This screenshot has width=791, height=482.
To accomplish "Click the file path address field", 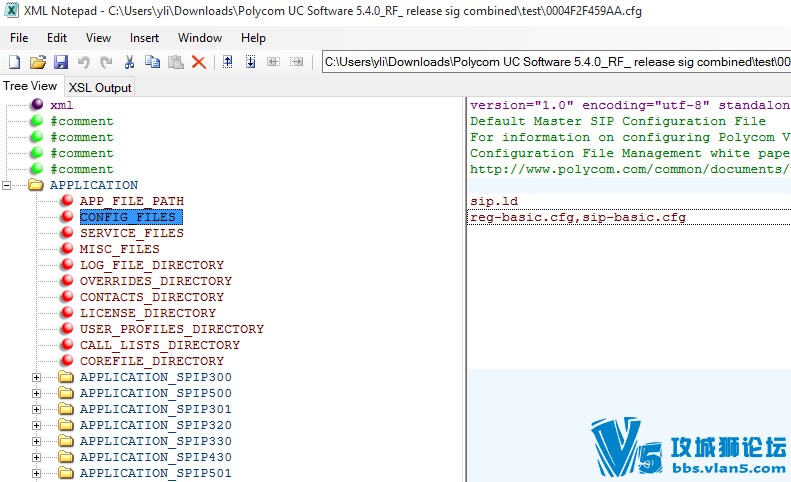I will pyautogui.click(x=556, y=62).
